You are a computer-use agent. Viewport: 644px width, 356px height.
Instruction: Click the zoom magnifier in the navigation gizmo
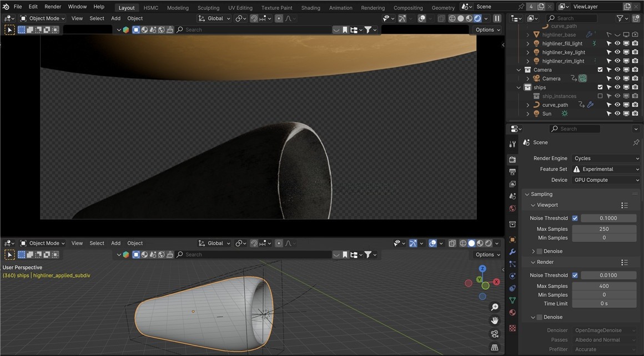[494, 307]
